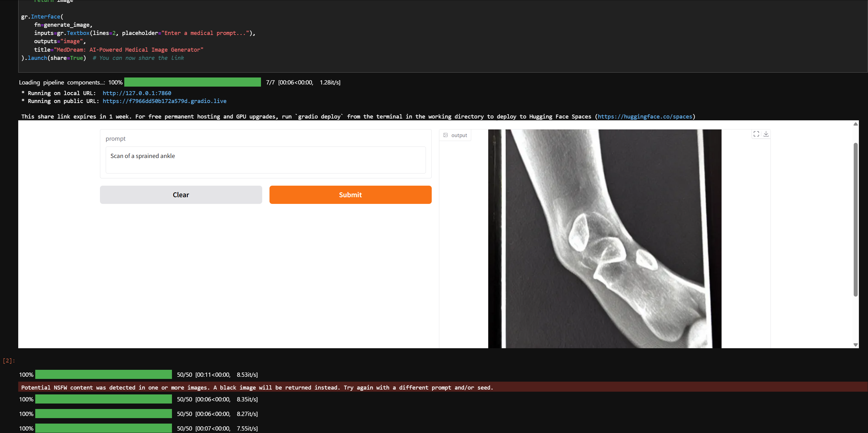Click the scroll up arrow of output frame
Viewport: 868px width, 433px height.
(855, 124)
